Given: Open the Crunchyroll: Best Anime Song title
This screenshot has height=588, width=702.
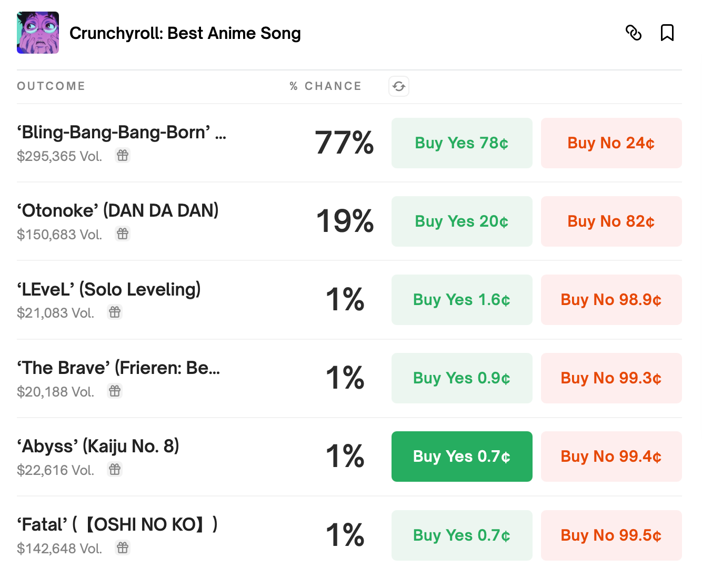Looking at the screenshot, I should point(185,33).
